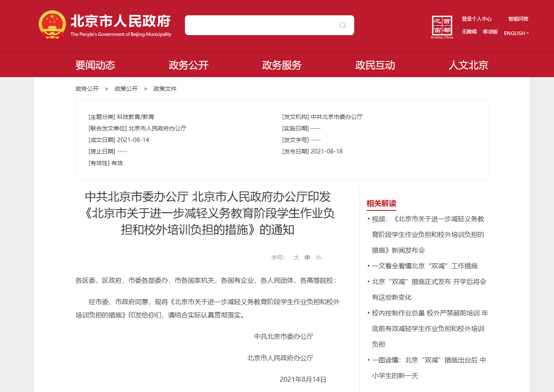
Task: Open the 政民互动 navigation tab
Action: point(375,65)
